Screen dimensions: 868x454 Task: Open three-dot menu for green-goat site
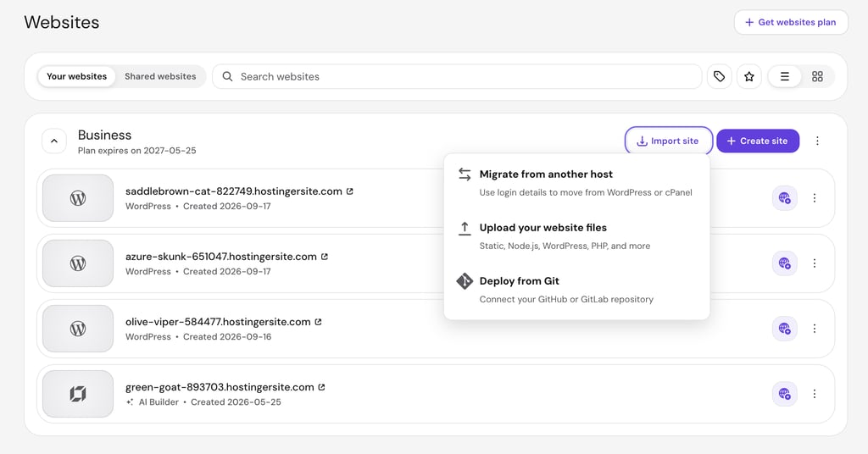(x=815, y=394)
